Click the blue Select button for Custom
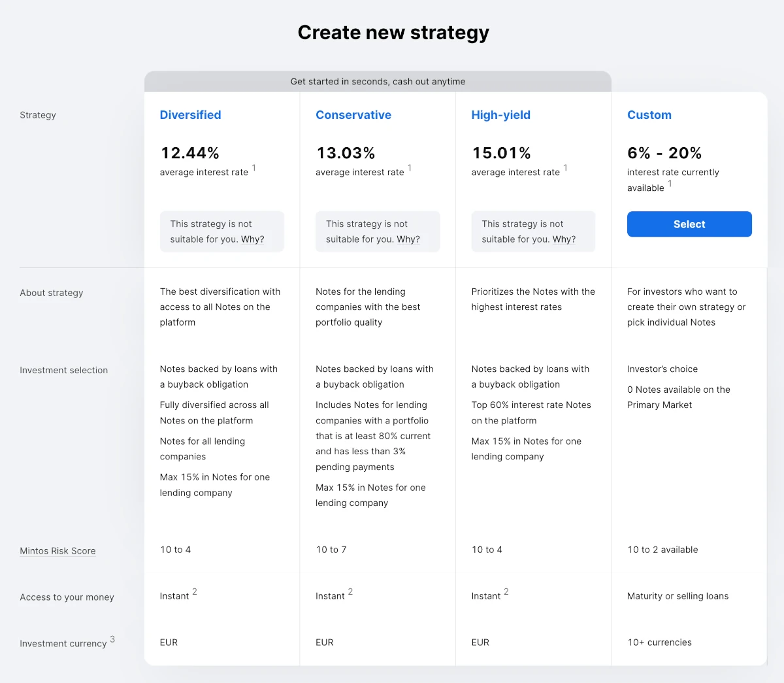 tap(689, 224)
